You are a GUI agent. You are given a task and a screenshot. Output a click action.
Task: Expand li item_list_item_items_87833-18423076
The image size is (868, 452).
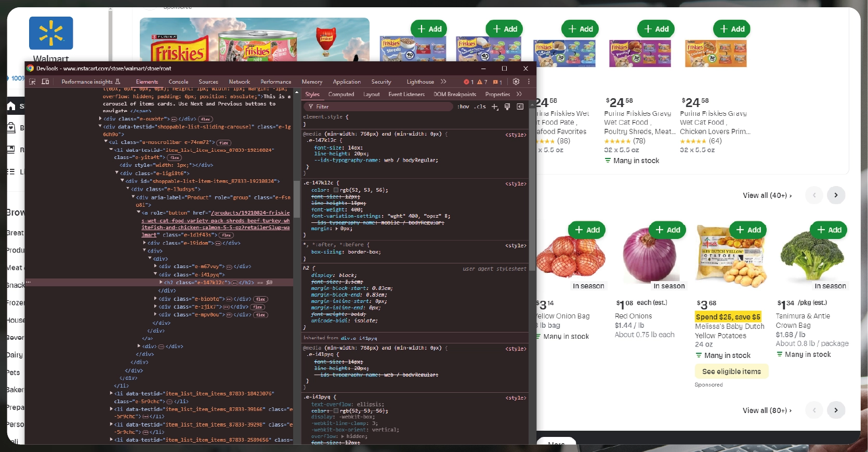click(111, 394)
